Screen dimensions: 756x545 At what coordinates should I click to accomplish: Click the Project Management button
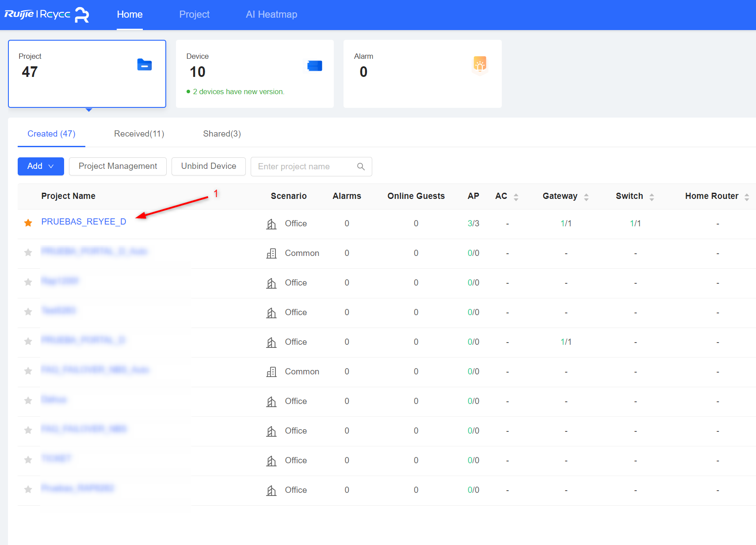[x=118, y=166]
